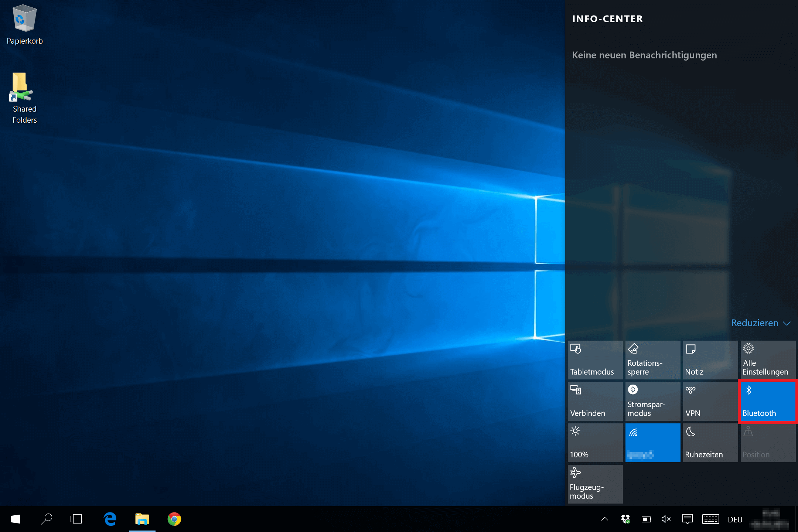Image resolution: width=798 pixels, height=532 pixels.
Task: Open the DEU keyboard language menu
Action: (x=735, y=519)
